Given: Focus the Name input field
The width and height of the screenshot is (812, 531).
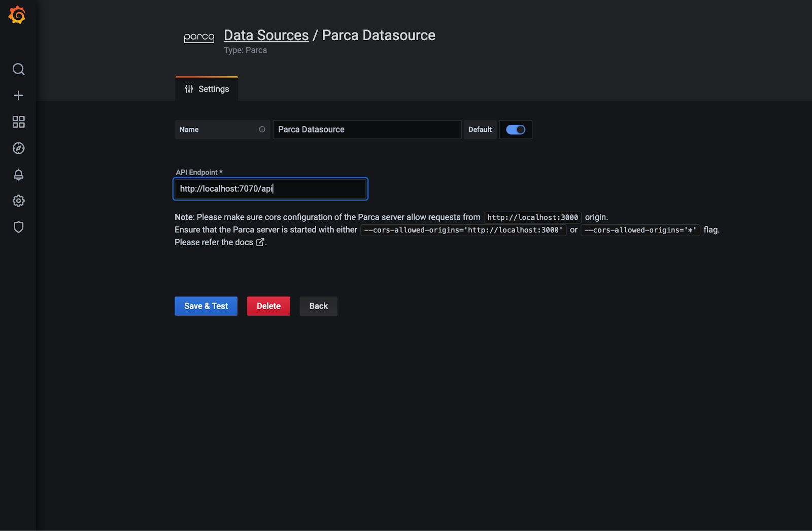Looking at the screenshot, I should pyautogui.click(x=367, y=129).
